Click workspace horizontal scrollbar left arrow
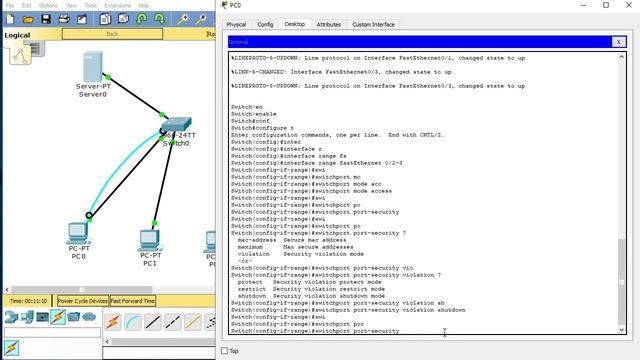640x360 pixels. 7,289
